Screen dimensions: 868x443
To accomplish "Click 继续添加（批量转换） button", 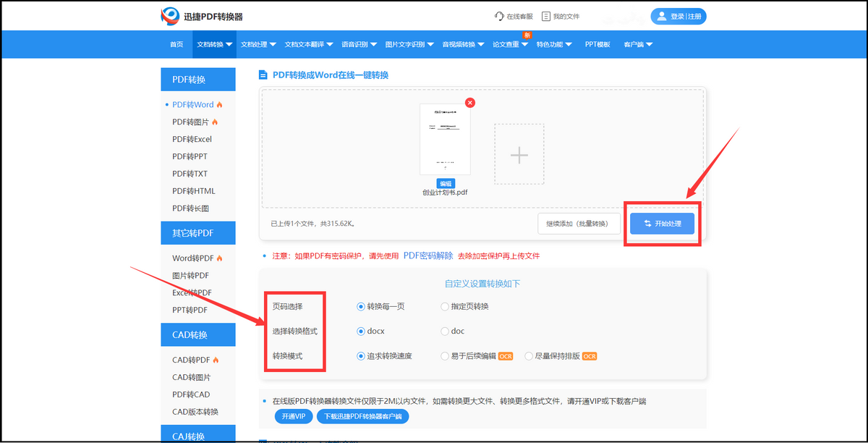I will click(580, 224).
